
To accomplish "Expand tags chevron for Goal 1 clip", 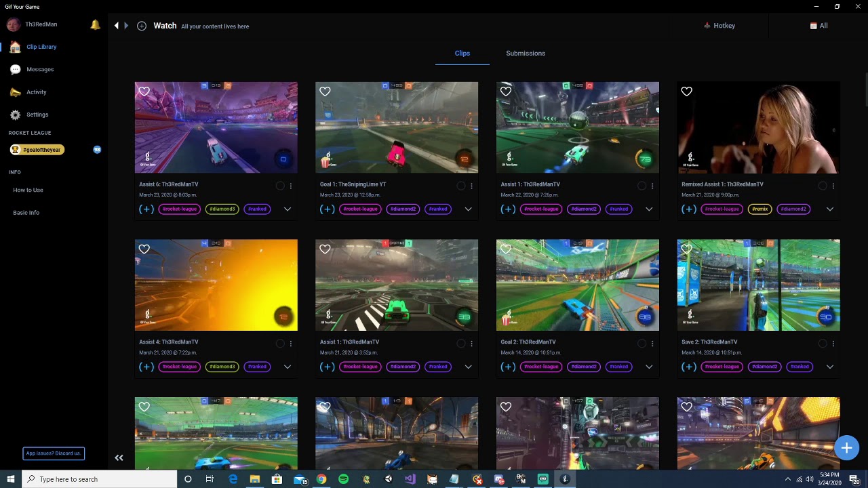I will (468, 209).
